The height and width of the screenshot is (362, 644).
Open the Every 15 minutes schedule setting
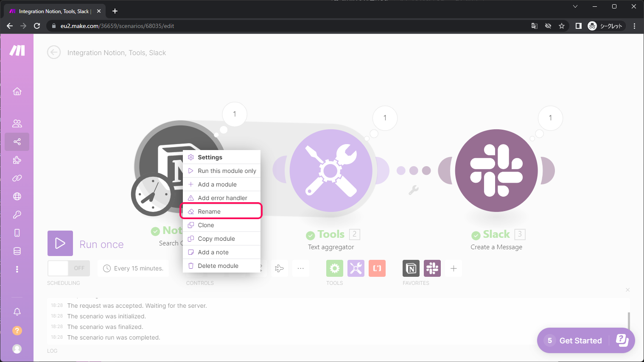(133, 268)
